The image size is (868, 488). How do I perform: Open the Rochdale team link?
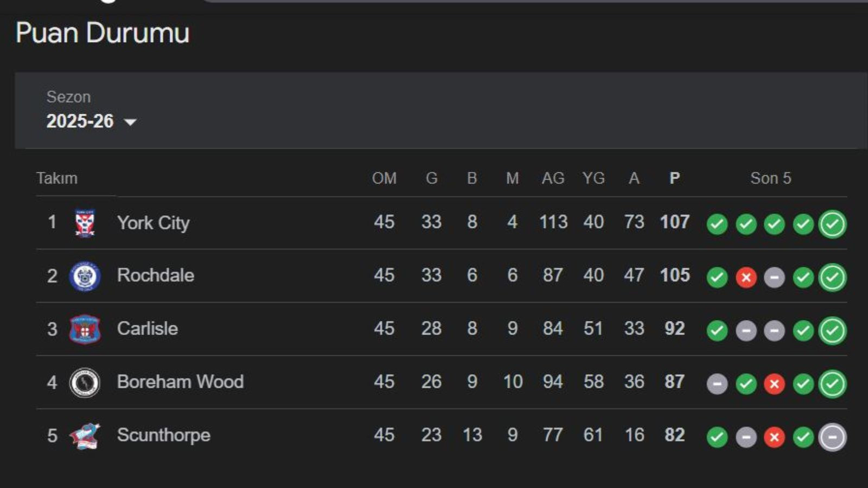coord(156,275)
